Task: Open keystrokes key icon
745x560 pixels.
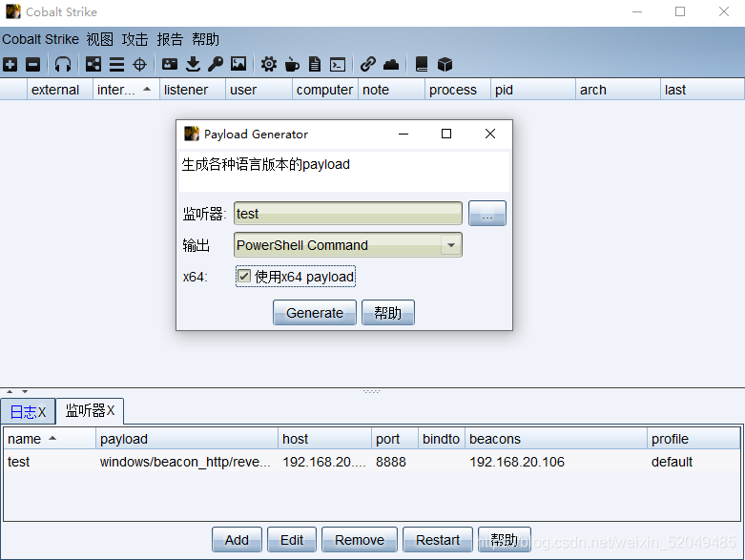Action: 216,64
